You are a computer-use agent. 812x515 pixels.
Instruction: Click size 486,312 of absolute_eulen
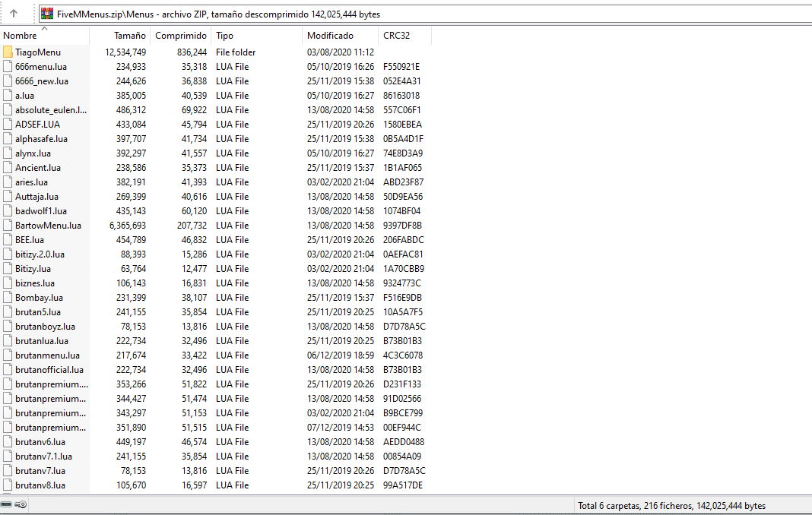point(131,110)
